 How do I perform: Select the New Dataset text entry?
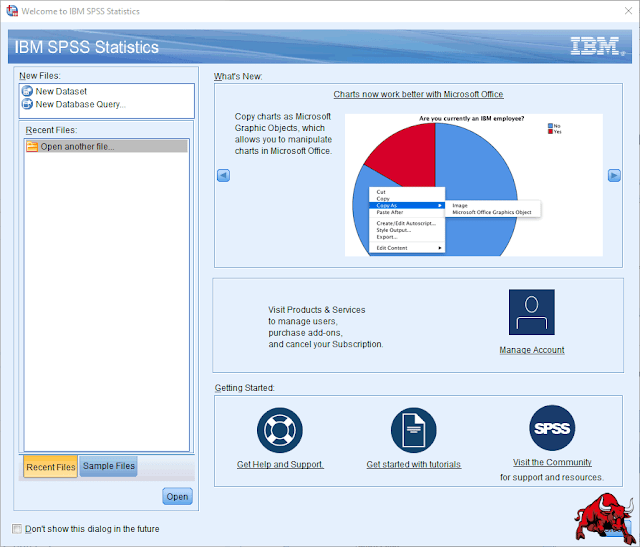(x=61, y=91)
